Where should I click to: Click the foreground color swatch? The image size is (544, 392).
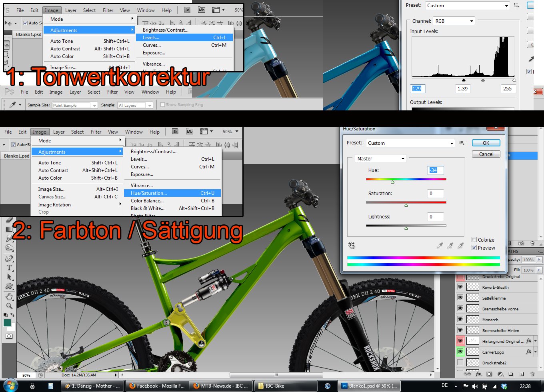7,322
